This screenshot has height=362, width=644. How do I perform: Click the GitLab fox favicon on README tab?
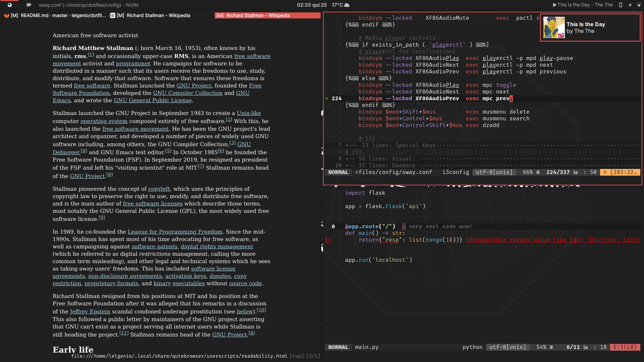6,15
